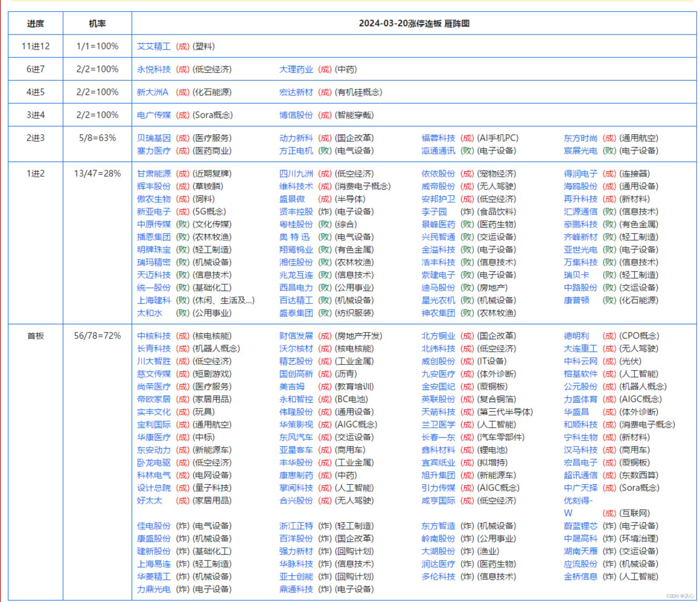Open the 宸展光电 link
The width and height of the screenshot is (700, 602).
581,150
